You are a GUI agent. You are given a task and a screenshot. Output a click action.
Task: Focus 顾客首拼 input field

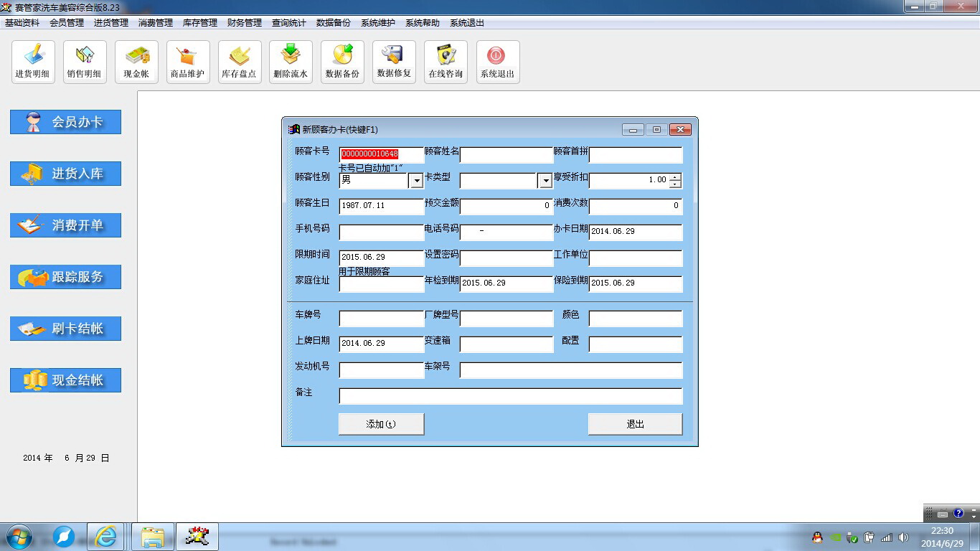click(x=636, y=155)
